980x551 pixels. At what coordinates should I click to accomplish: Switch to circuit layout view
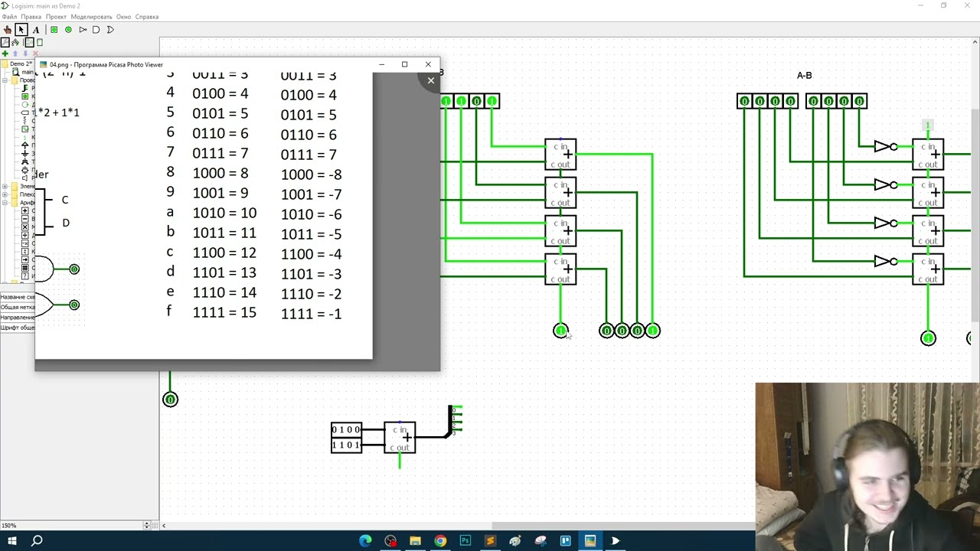point(30,42)
